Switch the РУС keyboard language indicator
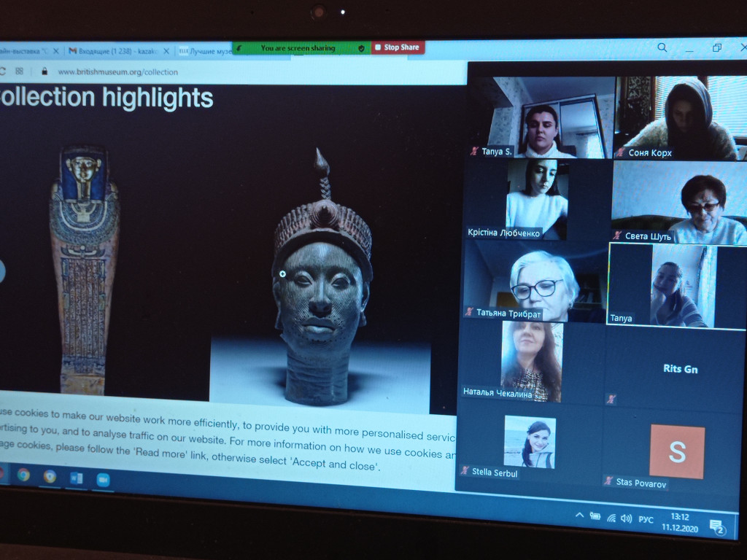This screenshot has height=560, width=747. (x=646, y=519)
